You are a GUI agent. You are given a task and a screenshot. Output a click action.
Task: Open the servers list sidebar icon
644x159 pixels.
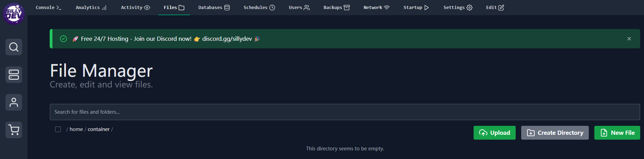click(x=14, y=75)
